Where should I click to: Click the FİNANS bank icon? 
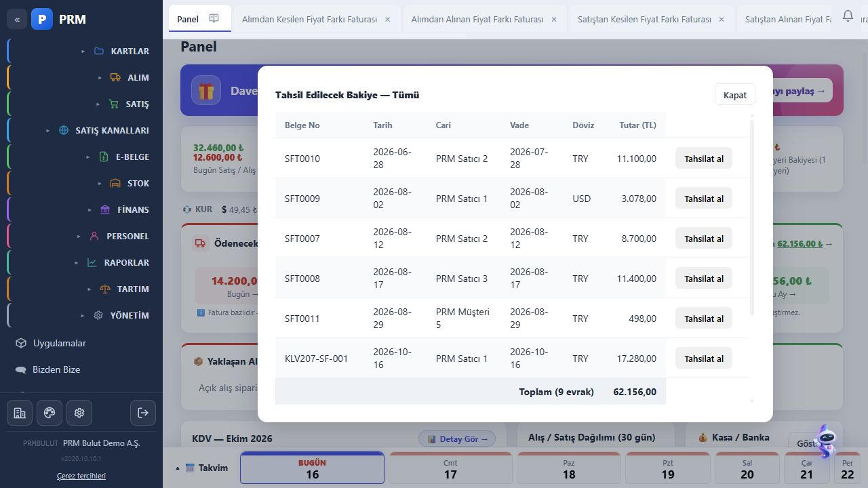coord(105,209)
